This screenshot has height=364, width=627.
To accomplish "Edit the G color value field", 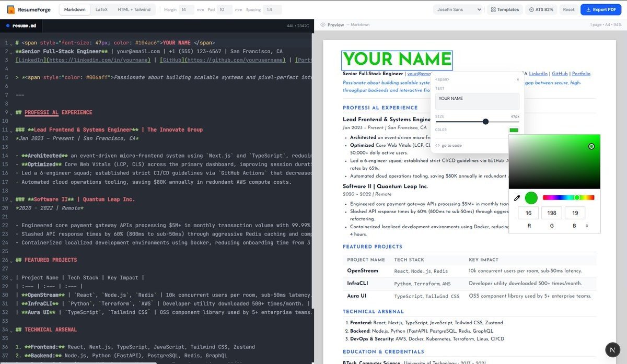I will click(552, 213).
